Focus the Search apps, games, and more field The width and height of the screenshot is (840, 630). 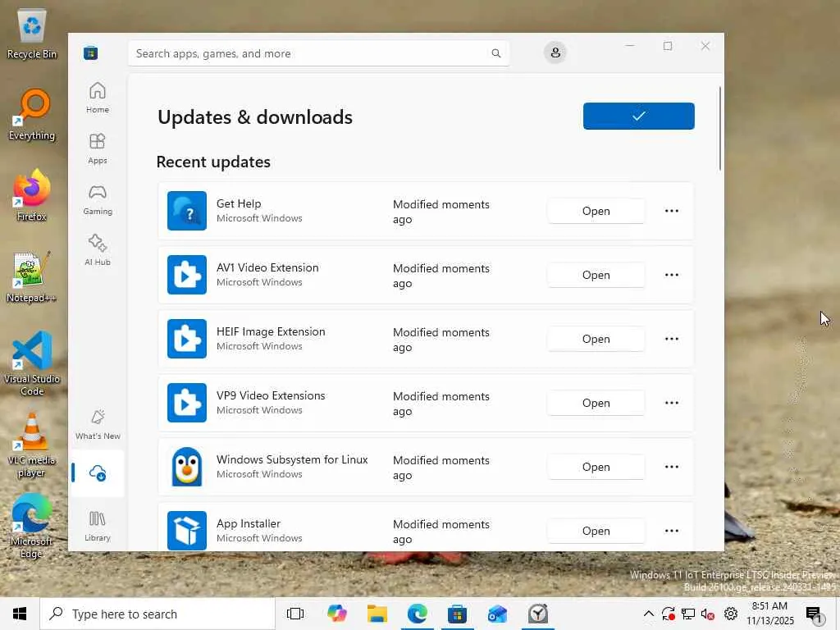[x=318, y=53]
